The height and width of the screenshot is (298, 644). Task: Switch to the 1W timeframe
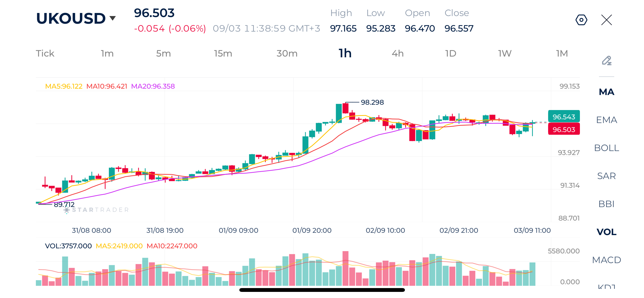click(505, 53)
